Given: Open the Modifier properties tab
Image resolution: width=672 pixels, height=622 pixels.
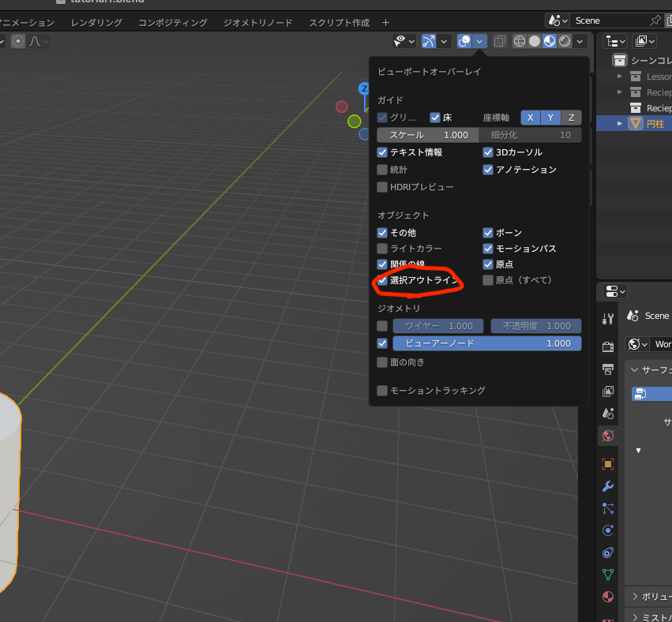Looking at the screenshot, I should click(x=608, y=486).
